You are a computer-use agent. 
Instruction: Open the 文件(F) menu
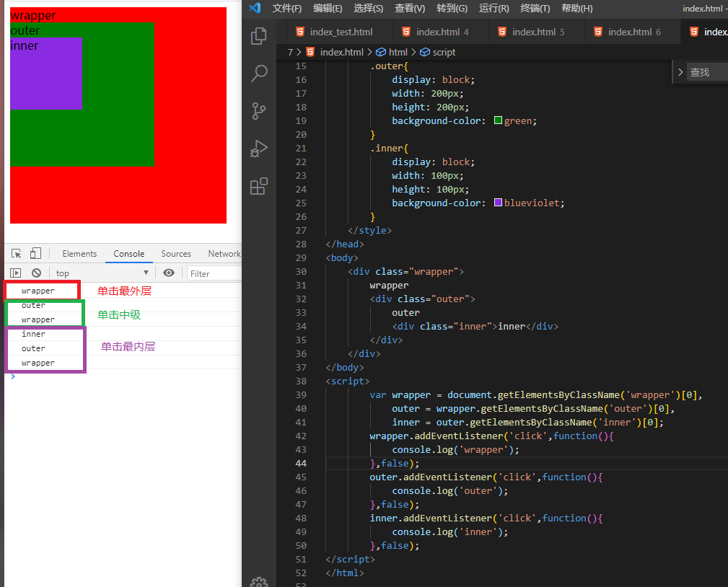pyautogui.click(x=287, y=9)
